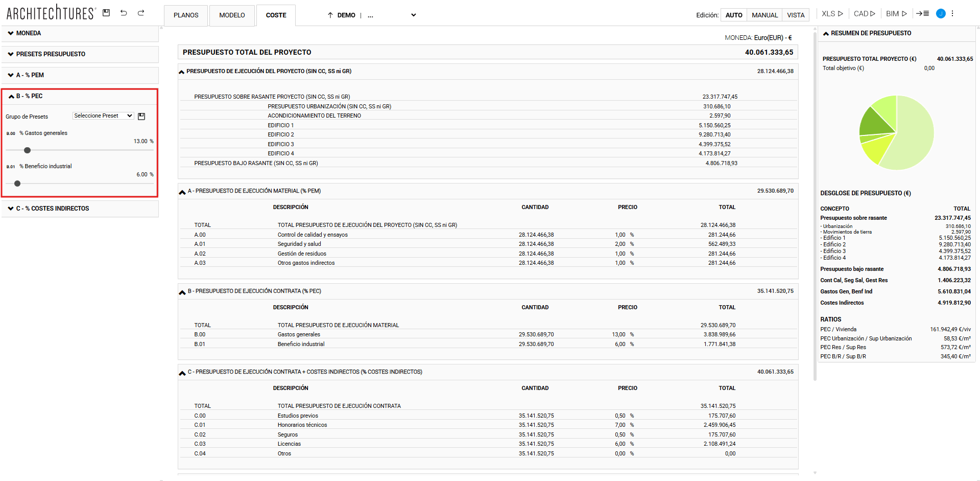Image resolution: width=980 pixels, height=481 pixels.
Task: Click the Gastos generales slider handle
Action: pyautogui.click(x=28, y=150)
